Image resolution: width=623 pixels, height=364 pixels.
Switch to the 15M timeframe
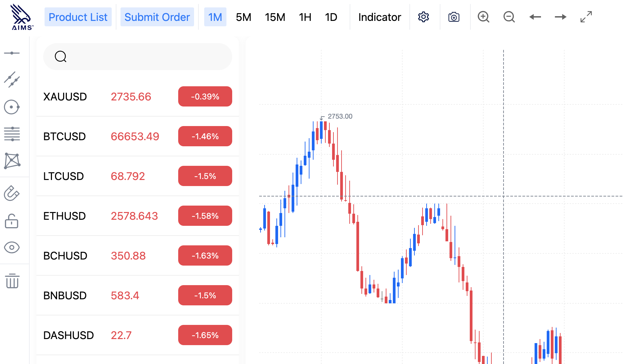point(275,17)
